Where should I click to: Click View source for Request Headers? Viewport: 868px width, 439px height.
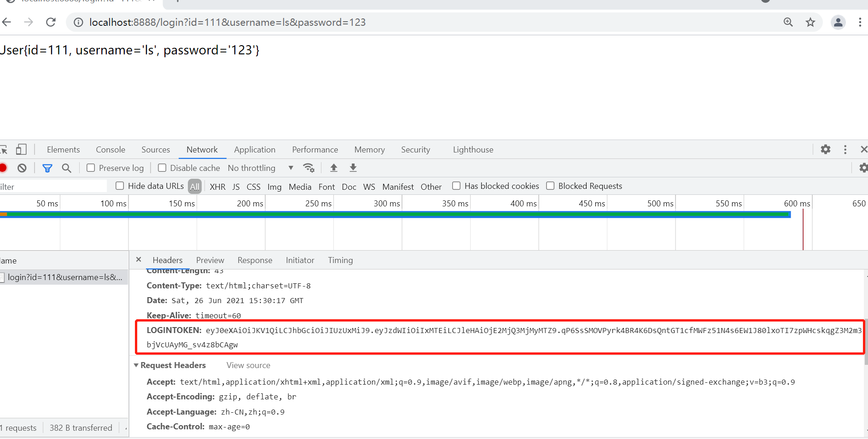click(248, 365)
